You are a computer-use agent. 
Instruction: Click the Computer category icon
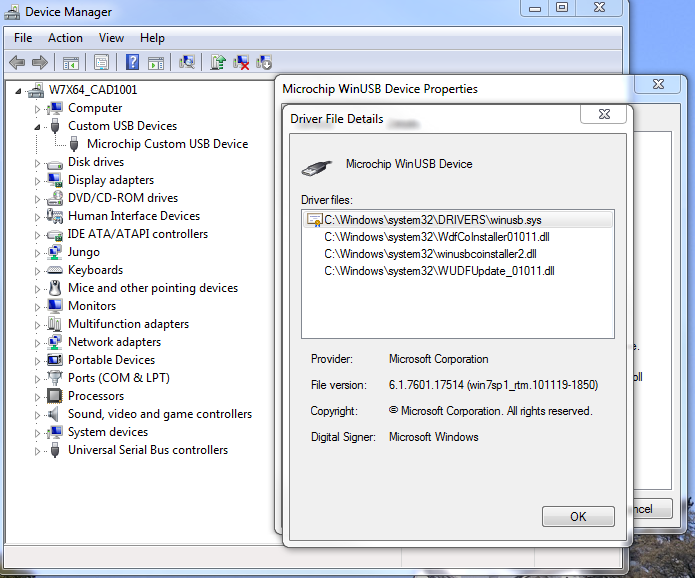pos(55,108)
